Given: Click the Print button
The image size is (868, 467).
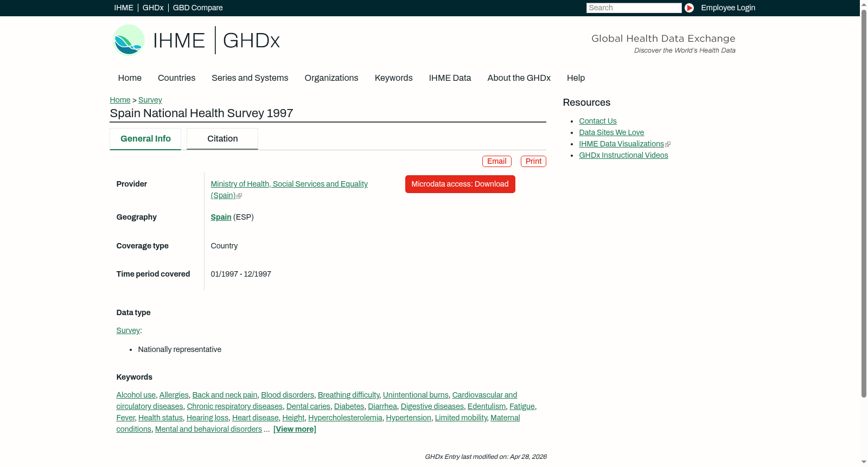Looking at the screenshot, I should [534, 162].
